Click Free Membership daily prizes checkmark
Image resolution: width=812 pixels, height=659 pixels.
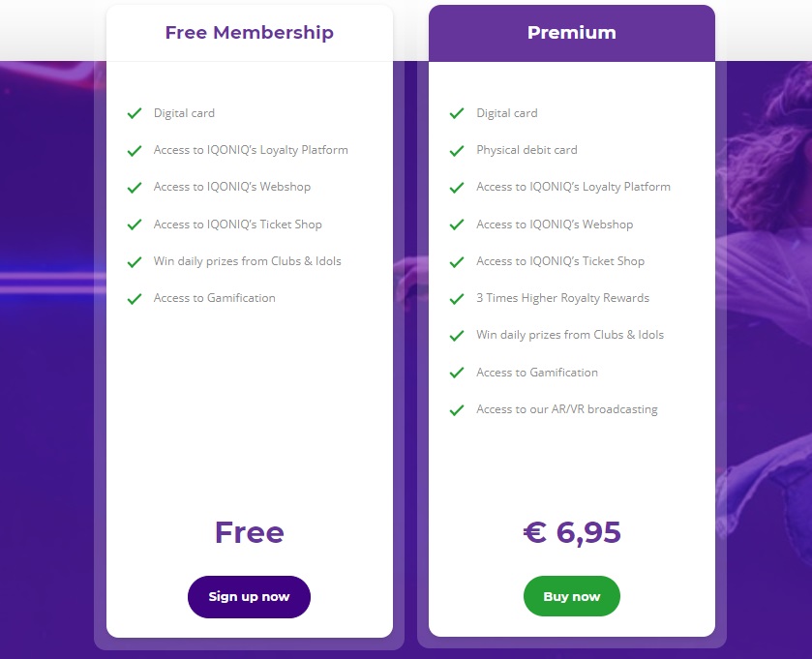point(135,262)
